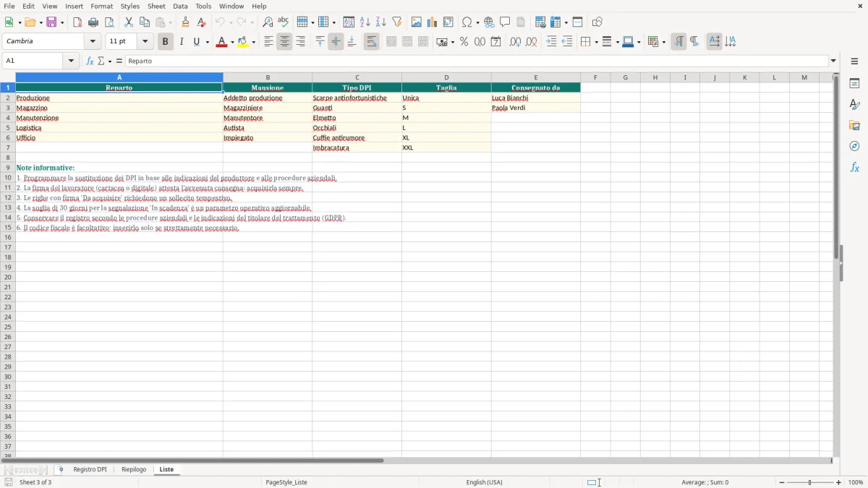This screenshot has height=488, width=868.
Task: Click the Insert Hyperlink icon
Action: [x=489, y=22]
